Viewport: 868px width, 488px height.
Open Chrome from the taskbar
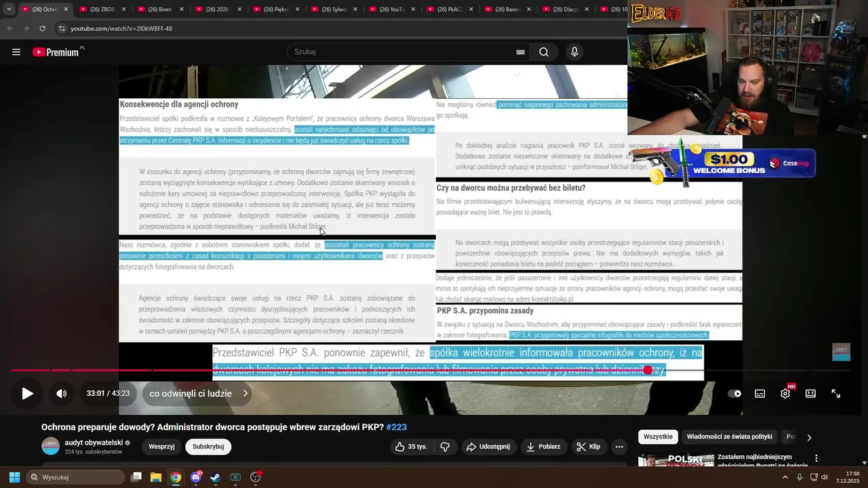[176, 477]
